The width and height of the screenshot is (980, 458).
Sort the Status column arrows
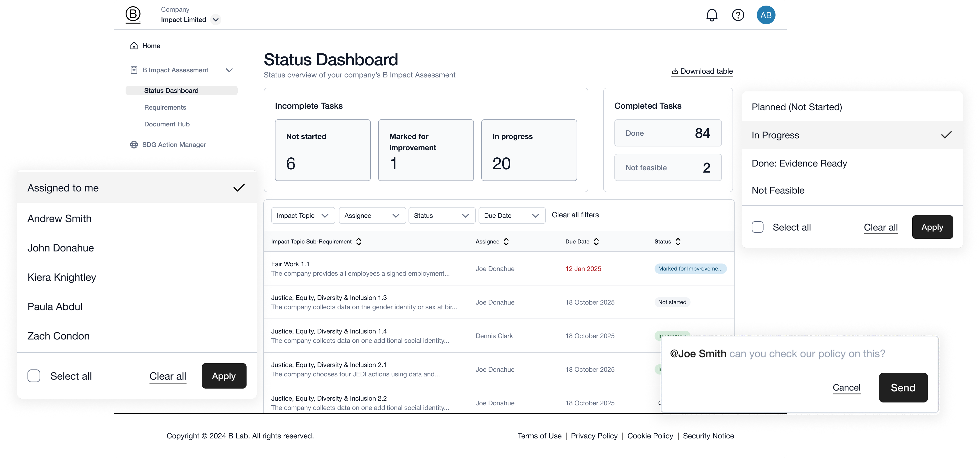[678, 241]
